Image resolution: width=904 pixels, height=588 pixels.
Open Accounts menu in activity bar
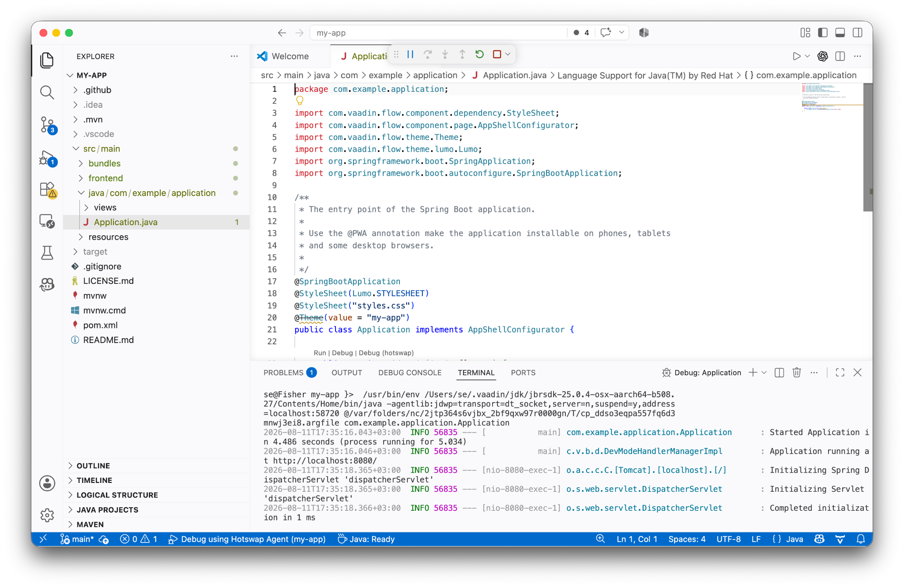[47, 483]
